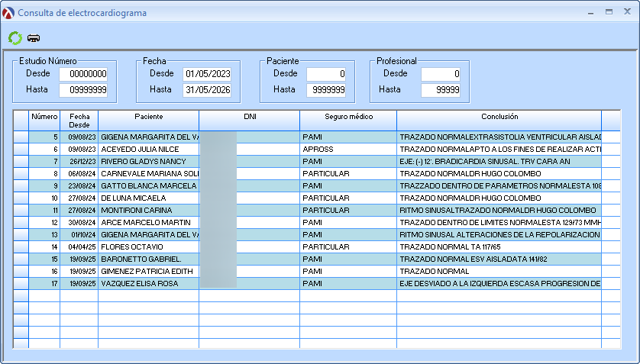
Task: Edit Profesional Desde field
Action: click(441, 74)
